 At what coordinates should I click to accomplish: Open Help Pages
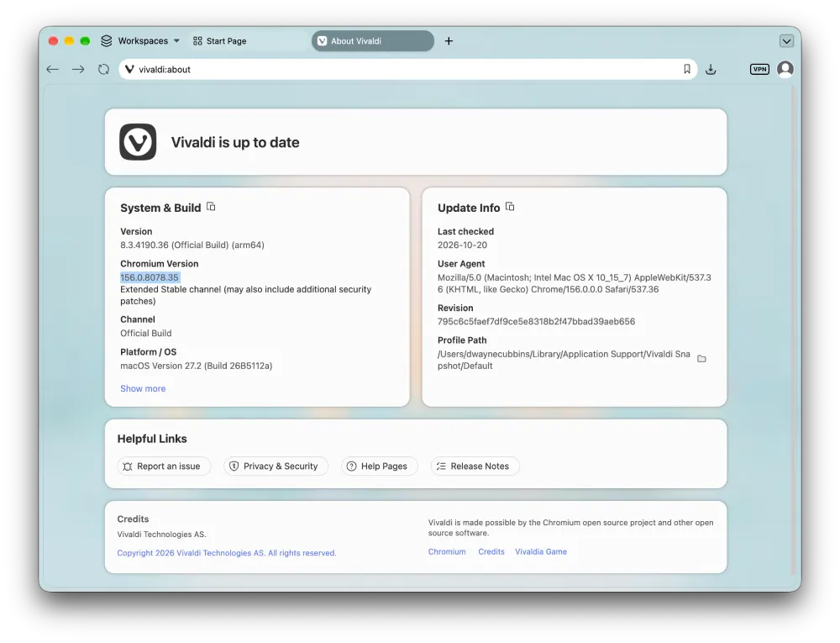(380, 466)
